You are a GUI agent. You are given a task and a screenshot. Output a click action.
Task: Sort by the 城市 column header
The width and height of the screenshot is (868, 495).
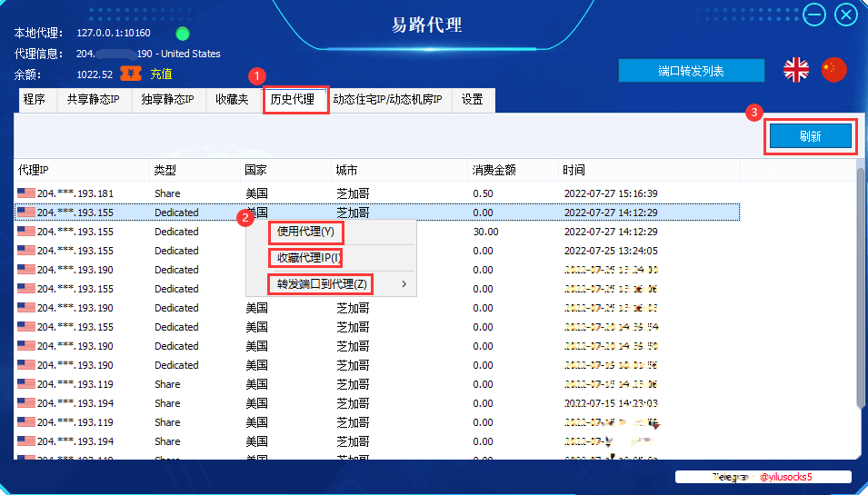tap(400, 170)
